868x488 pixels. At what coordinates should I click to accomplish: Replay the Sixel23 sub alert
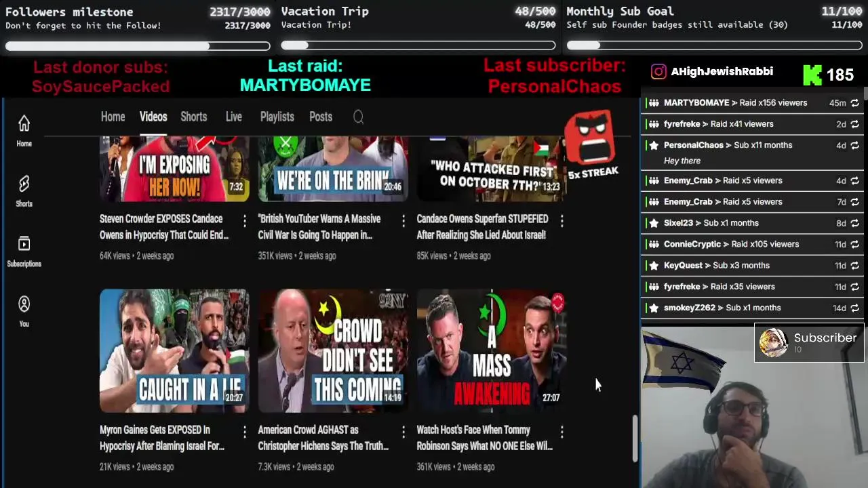click(x=854, y=223)
